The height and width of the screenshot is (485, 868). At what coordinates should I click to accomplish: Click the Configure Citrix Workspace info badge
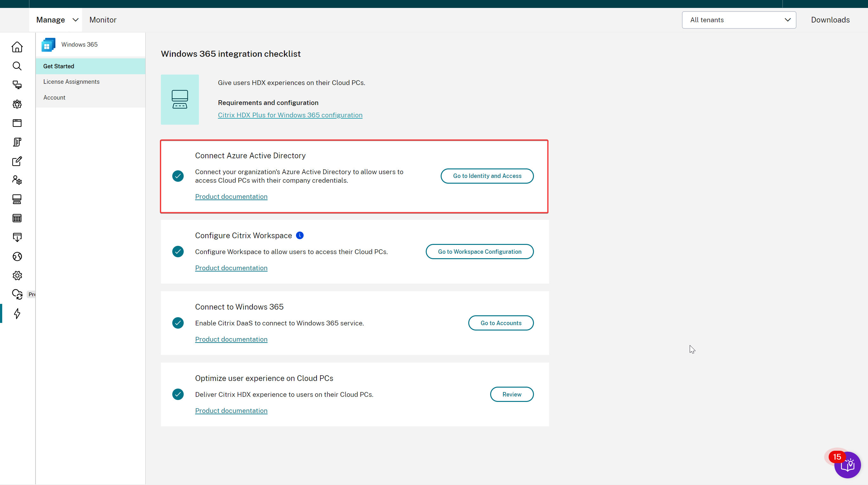(299, 235)
